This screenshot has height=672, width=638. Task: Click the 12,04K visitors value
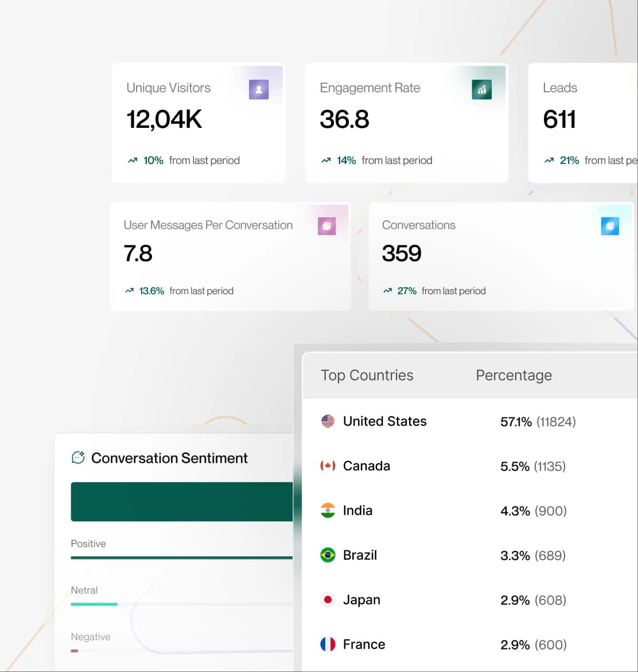point(164,119)
